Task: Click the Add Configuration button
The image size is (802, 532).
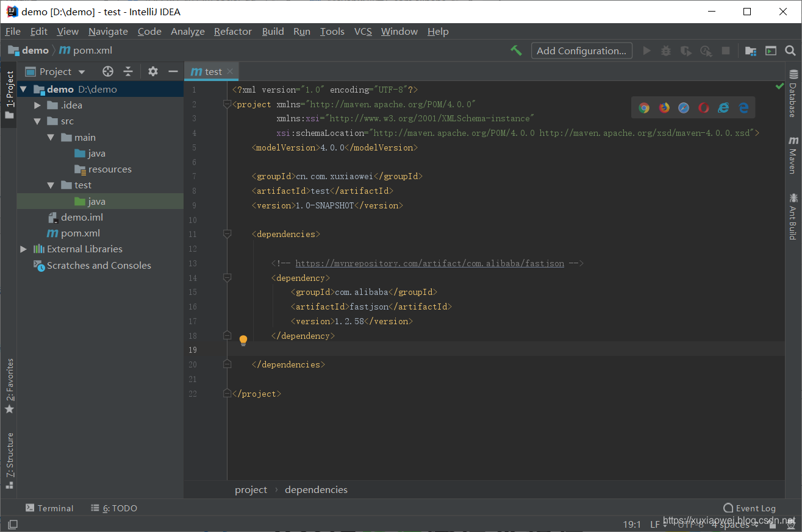Action: pos(581,51)
